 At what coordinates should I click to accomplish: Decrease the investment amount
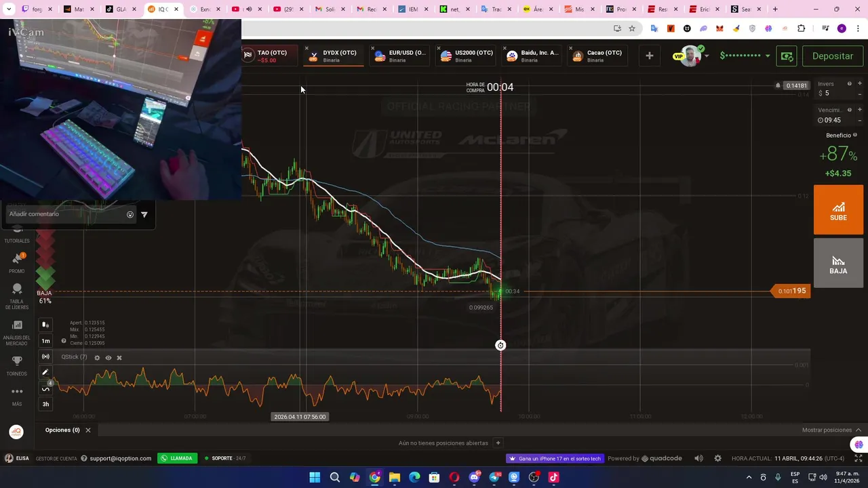click(860, 94)
